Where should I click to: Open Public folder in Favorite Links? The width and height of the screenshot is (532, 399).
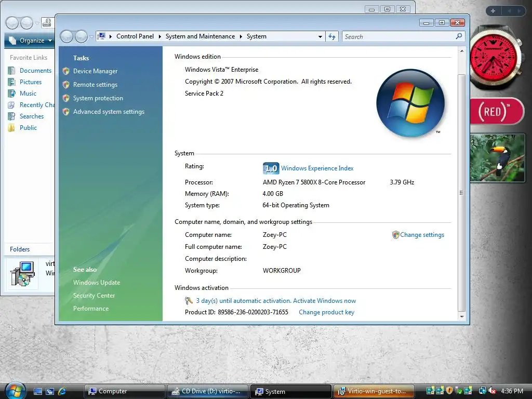(28, 128)
